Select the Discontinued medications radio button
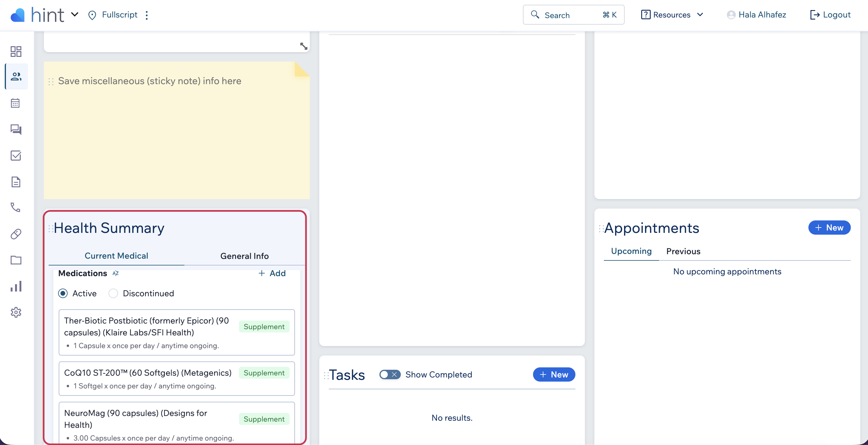 (x=113, y=293)
